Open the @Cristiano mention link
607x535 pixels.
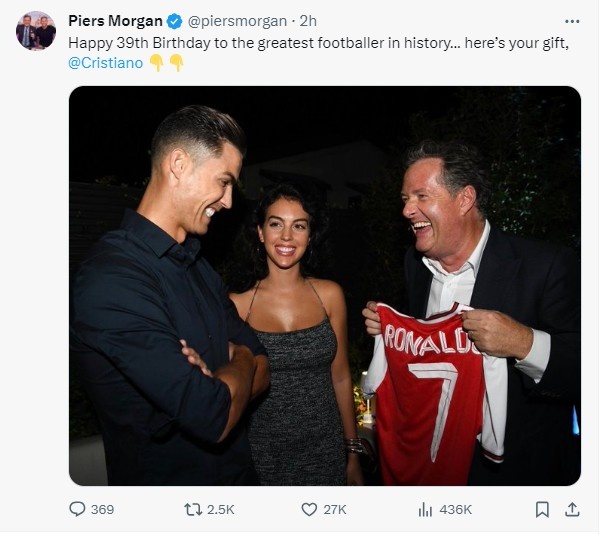pos(104,62)
